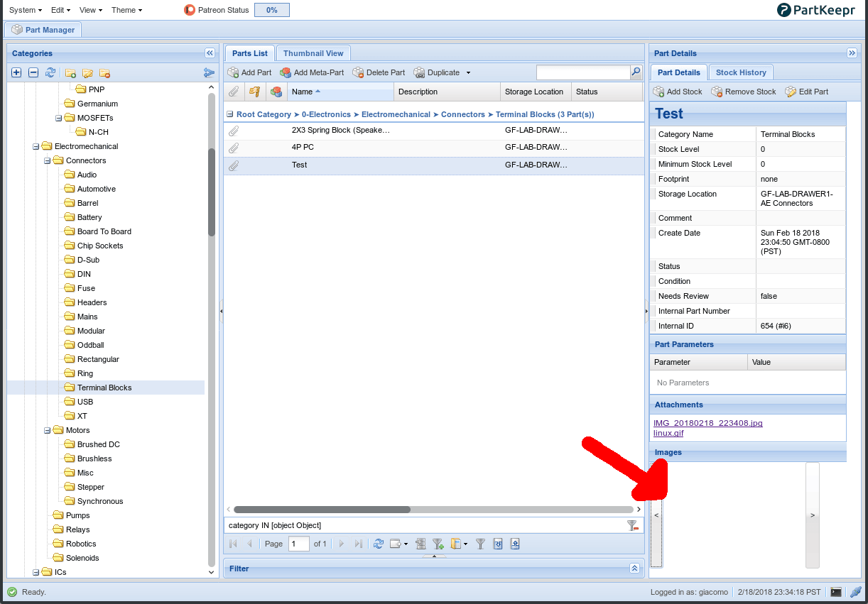Click the Add Category folder icon
Image resolution: width=868 pixels, height=604 pixels.
click(x=70, y=72)
